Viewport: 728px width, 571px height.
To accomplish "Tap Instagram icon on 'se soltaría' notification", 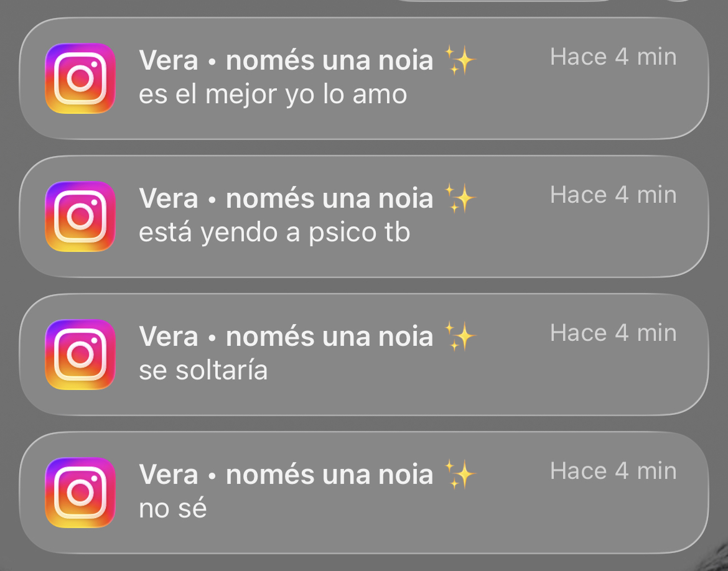I will click(80, 355).
